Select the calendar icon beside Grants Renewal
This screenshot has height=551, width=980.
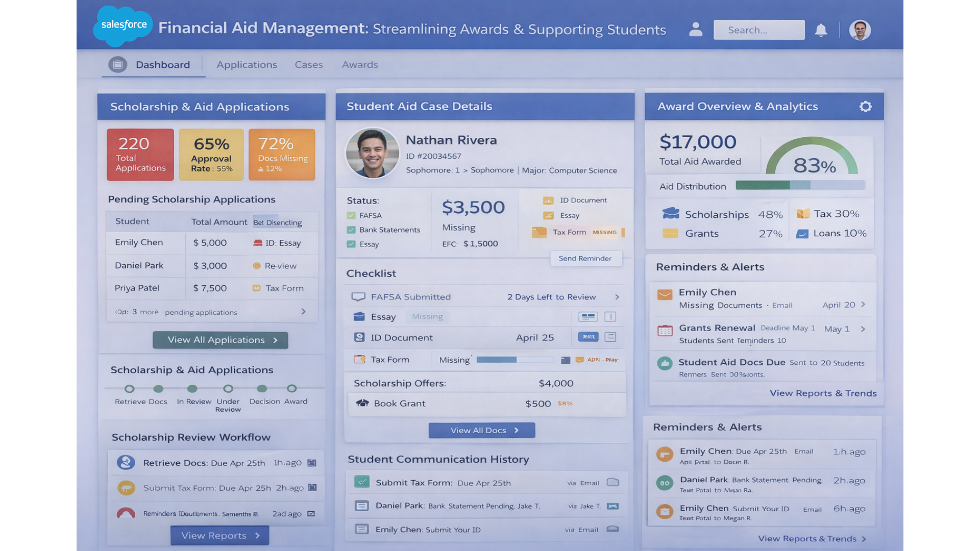665,331
